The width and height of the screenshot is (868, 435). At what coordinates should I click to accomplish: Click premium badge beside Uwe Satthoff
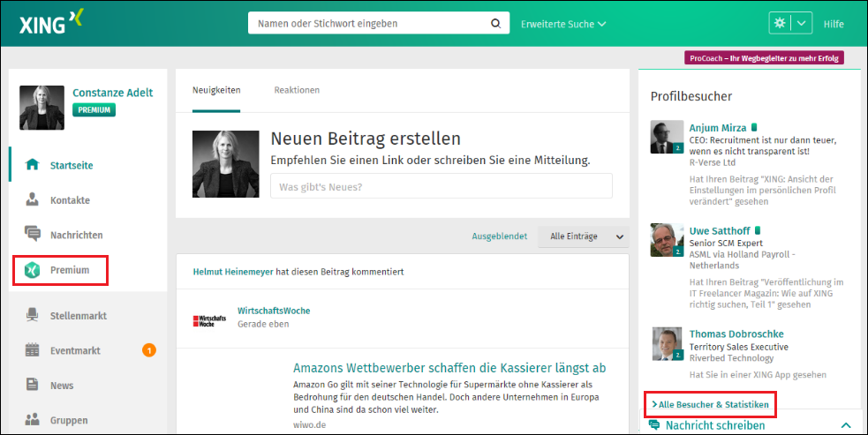click(758, 230)
